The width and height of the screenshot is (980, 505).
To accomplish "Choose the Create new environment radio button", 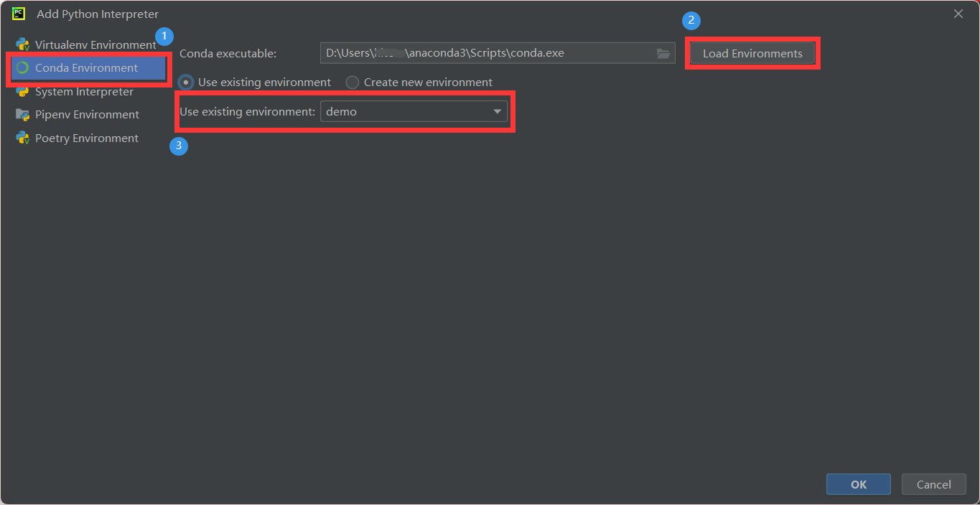I will point(352,82).
